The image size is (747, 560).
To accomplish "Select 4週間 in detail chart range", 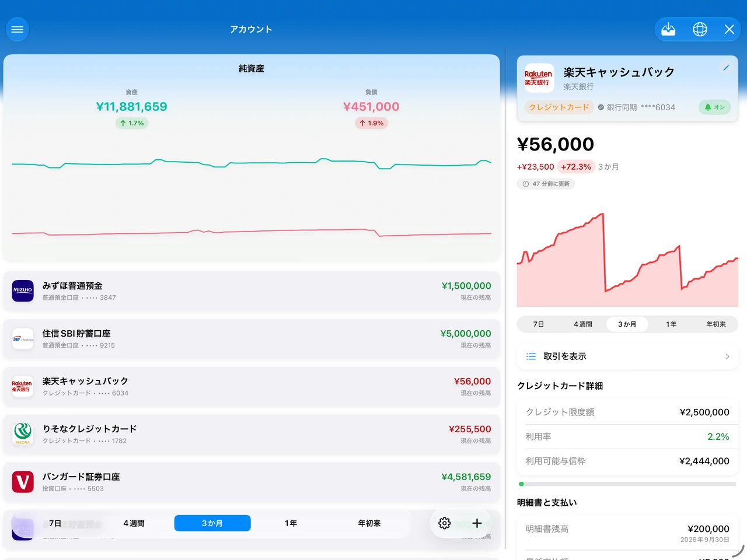I will point(583,324).
